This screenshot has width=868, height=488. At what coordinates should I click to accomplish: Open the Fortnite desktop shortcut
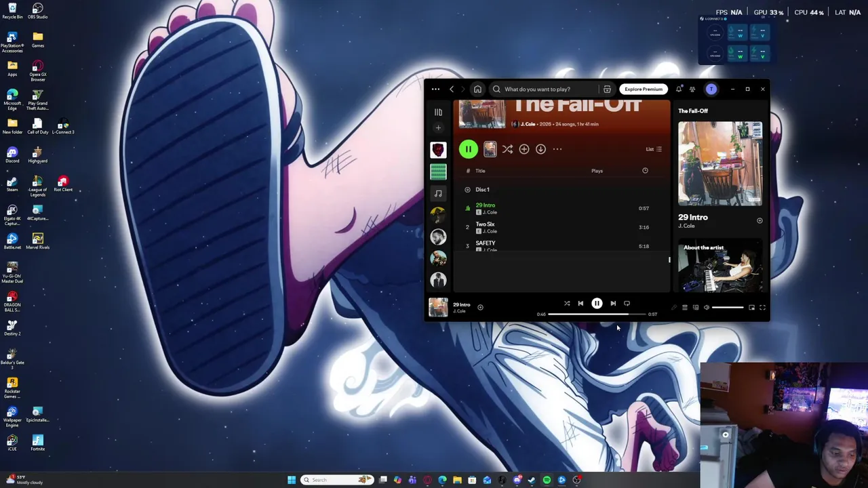point(38,443)
